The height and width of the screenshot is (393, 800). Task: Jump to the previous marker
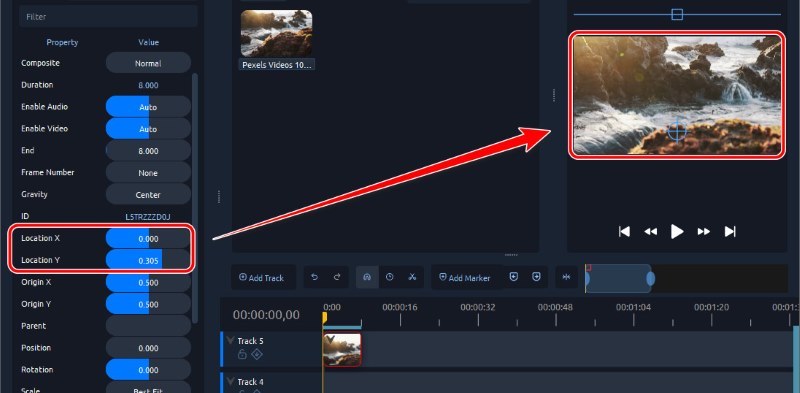(514, 277)
